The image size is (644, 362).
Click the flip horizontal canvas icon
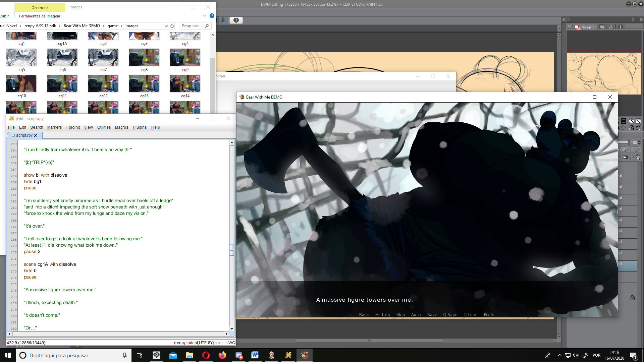click(x=632, y=128)
